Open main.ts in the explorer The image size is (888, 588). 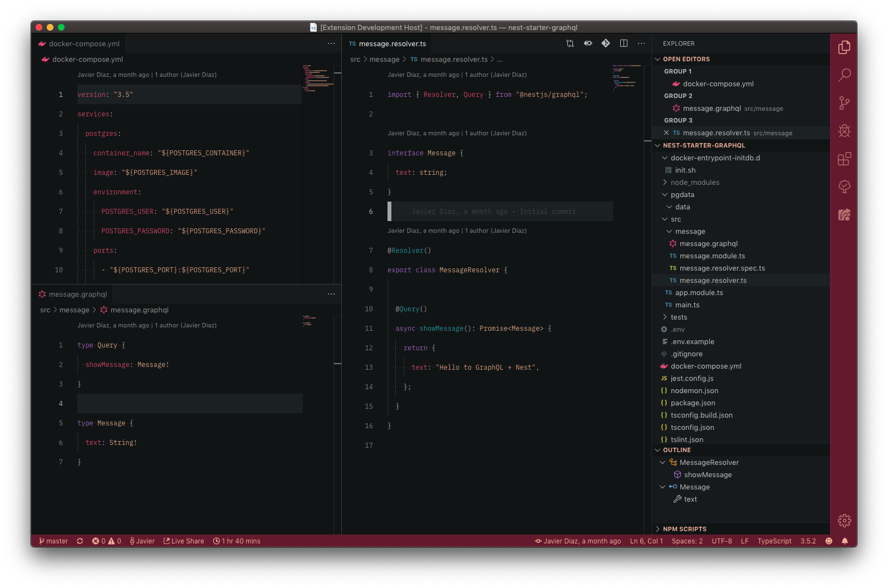tap(741, 305)
